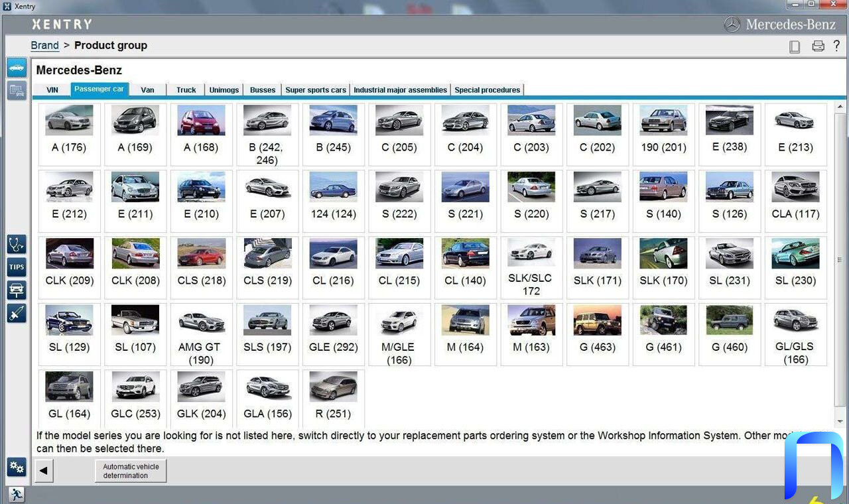Open the gears settings icon at bottom left

[17, 467]
